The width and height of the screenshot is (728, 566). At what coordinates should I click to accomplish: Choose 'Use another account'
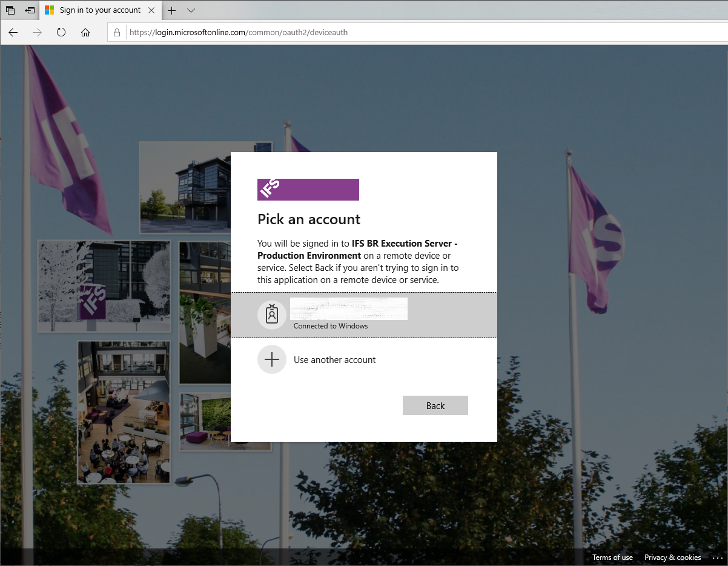[334, 360]
